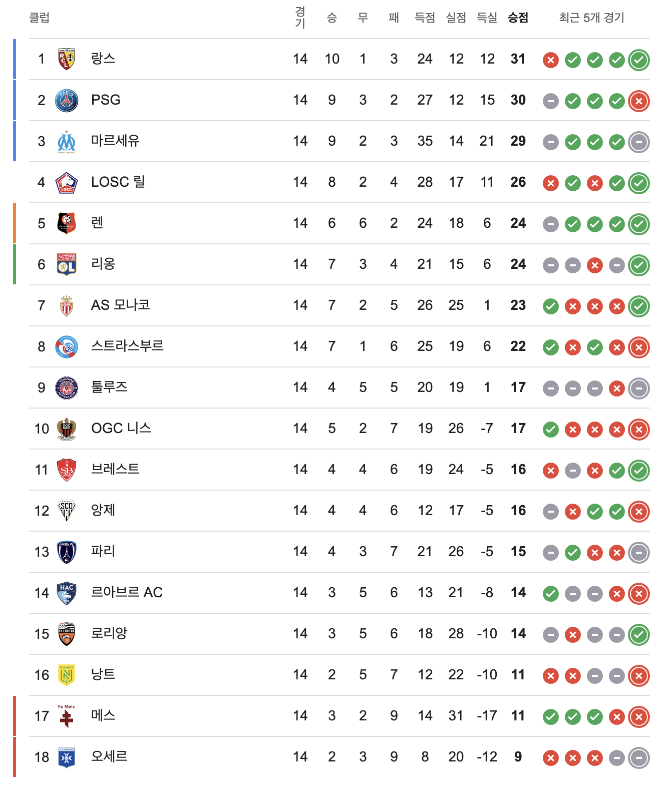Click the LOSC Lille club logo

point(67,182)
